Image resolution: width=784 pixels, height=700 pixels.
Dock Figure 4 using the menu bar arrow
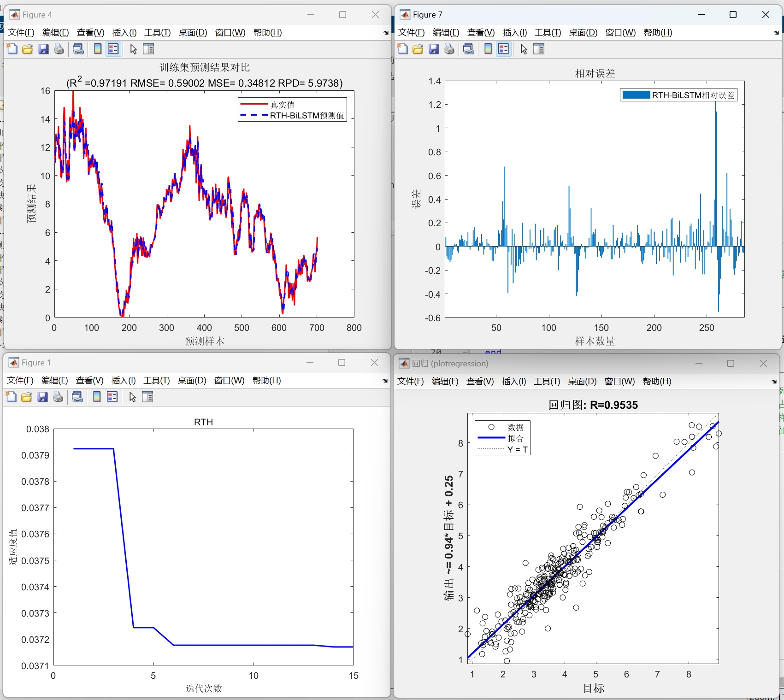pos(386,33)
